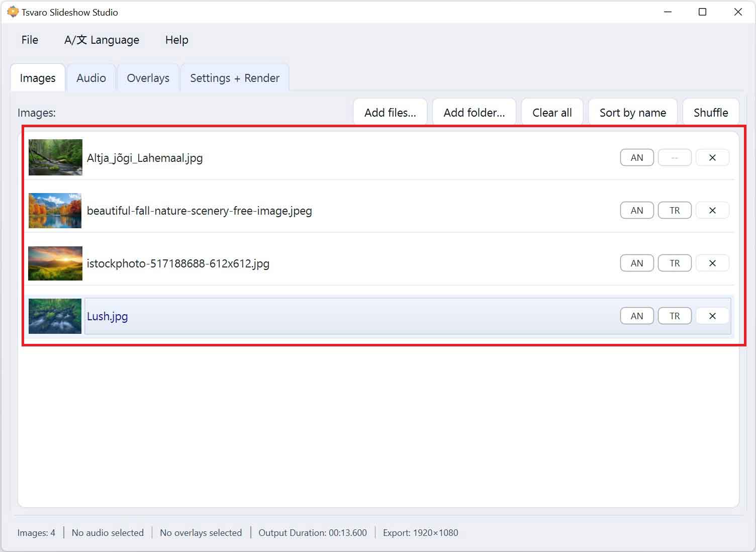Open TR settings for Lush.jpg
The image size is (756, 552).
click(674, 316)
